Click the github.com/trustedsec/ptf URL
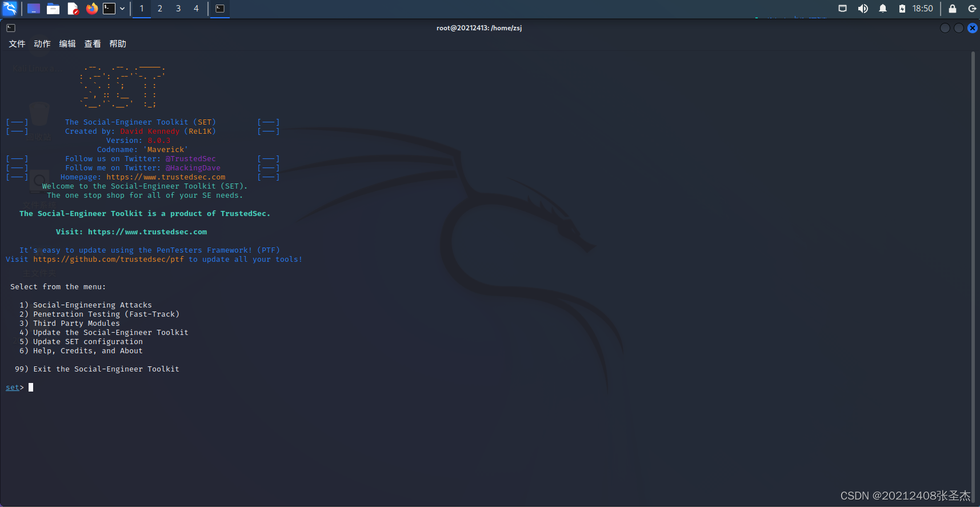 pos(109,260)
